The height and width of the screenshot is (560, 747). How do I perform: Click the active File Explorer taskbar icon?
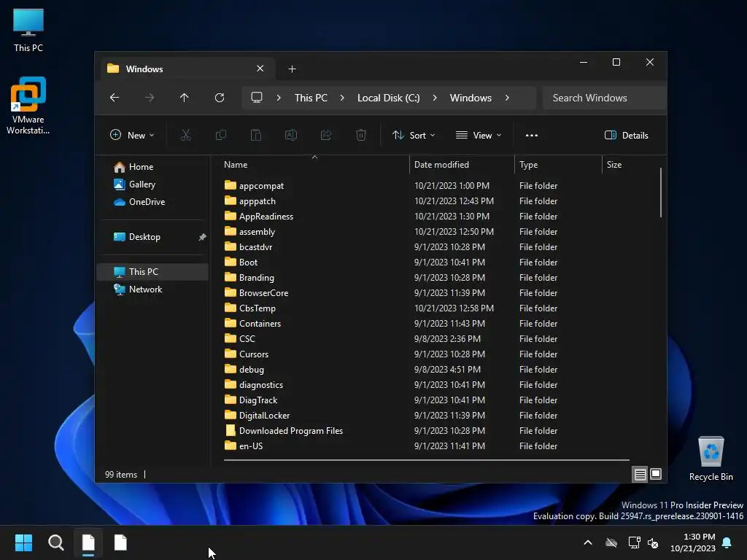coord(88,542)
